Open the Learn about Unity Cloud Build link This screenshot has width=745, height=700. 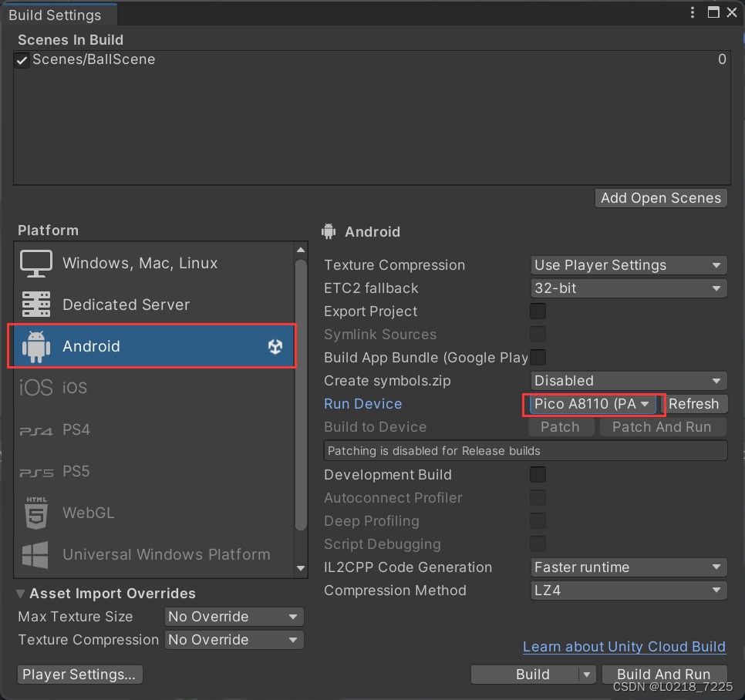pyautogui.click(x=624, y=647)
